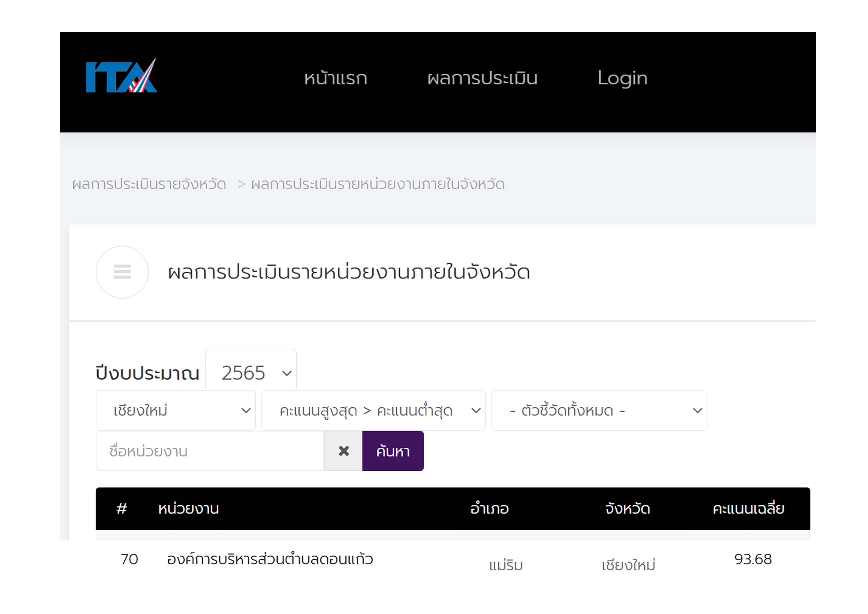This screenshot has width=868, height=614.
Task: Click the 93.68 score value
Action: pos(753,559)
